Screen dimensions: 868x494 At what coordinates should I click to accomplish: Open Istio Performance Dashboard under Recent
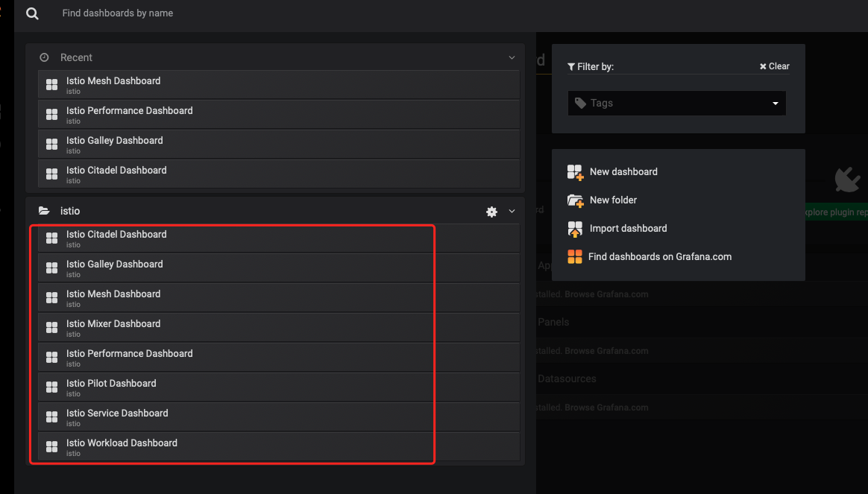coord(278,115)
